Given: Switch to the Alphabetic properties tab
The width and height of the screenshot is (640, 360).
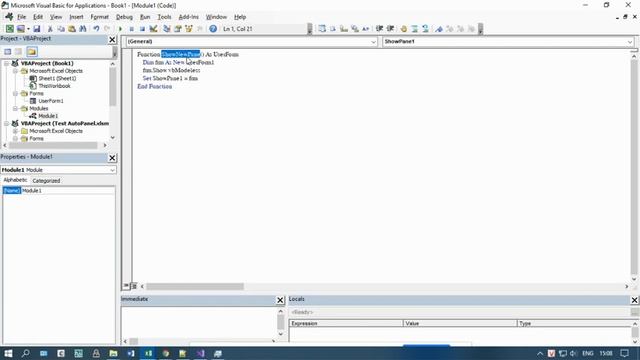Looking at the screenshot, I should point(15,180).
